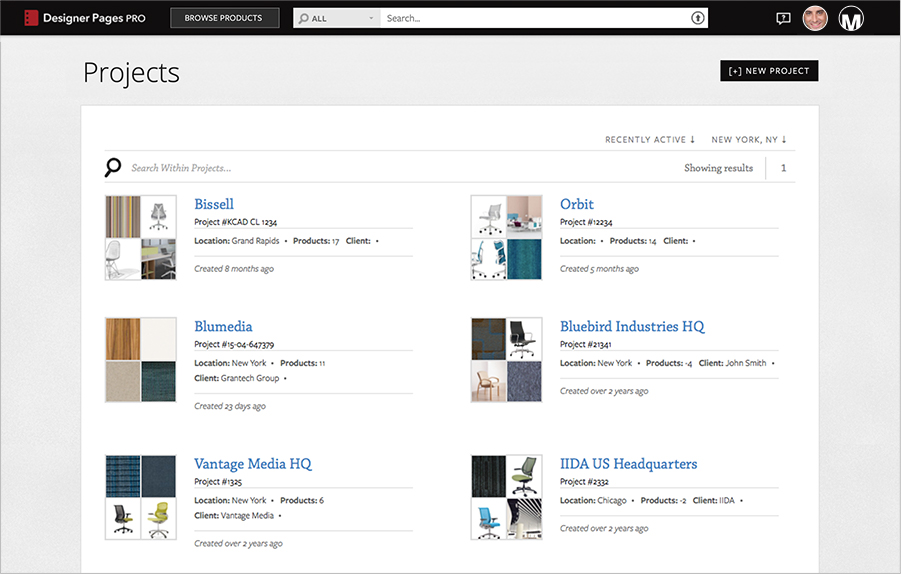Click 'Project #21341' under Bluebird Industries HQ

(586, 344)
